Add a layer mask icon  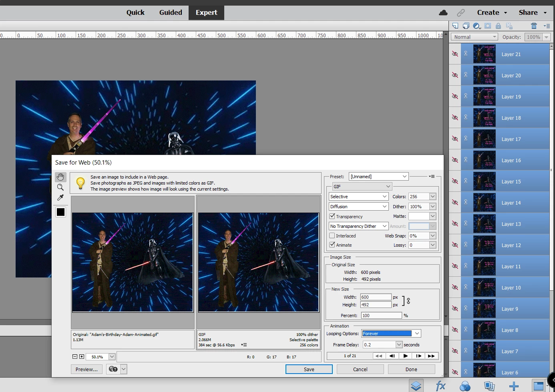point(488,26)
